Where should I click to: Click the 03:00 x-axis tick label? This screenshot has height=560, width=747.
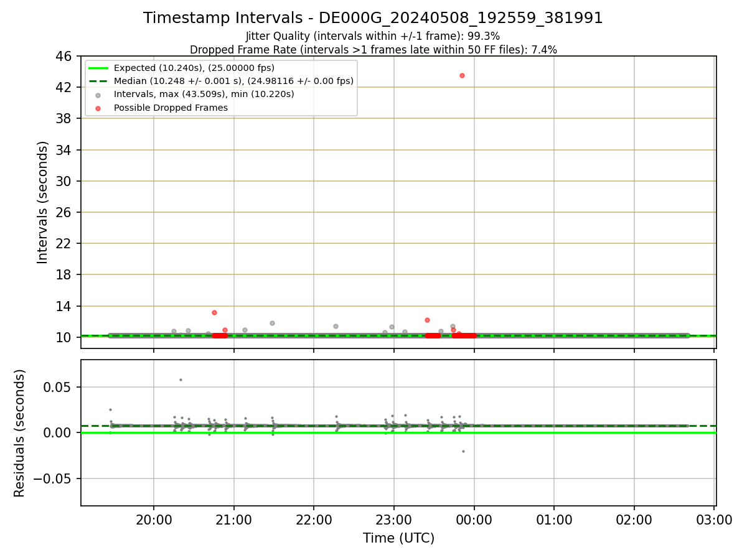click(714, 520)
